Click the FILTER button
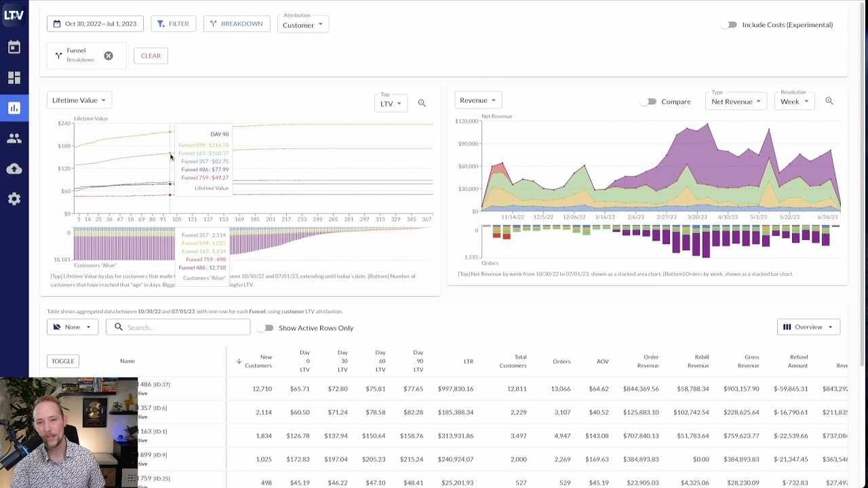This screenshot has width=868, height=488. tap(173, 24)
